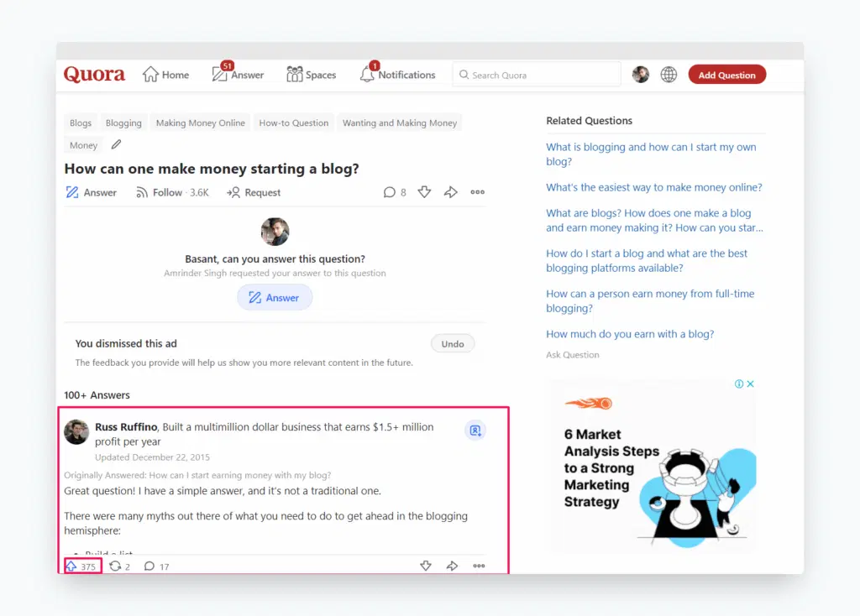This screenshot has width=860, height=616.
Task: Open the Quora logo home link
Action: [x=94, y=75]
